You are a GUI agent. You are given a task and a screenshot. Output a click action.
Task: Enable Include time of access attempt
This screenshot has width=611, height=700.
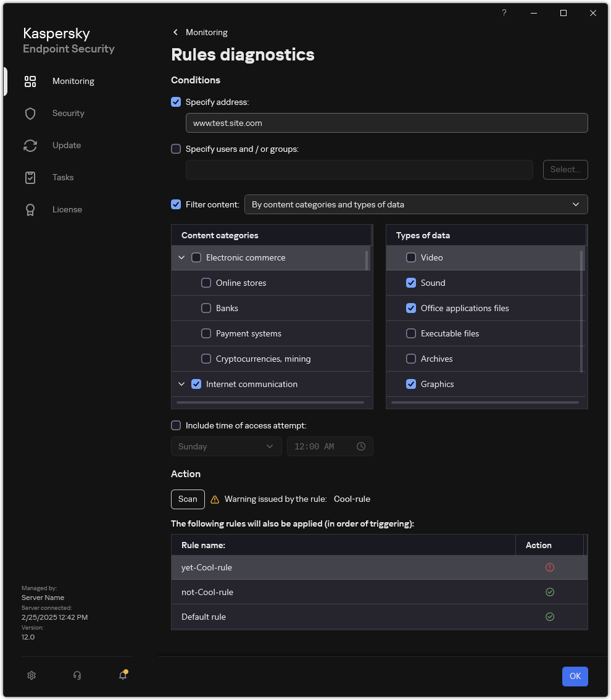(x=176, y=425)
